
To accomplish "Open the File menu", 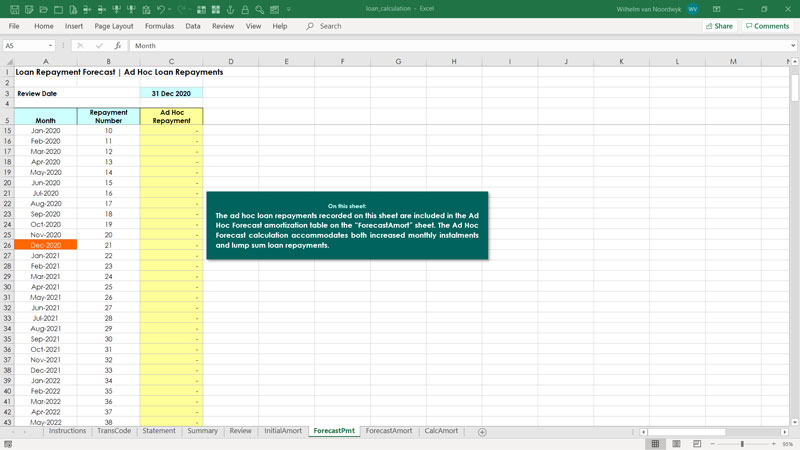I will 14,26.
